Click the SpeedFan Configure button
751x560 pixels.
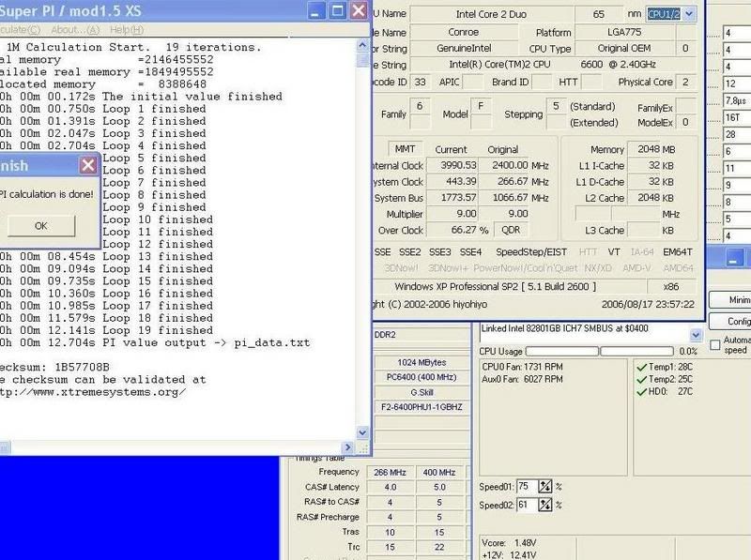click(x=730, y=321)
